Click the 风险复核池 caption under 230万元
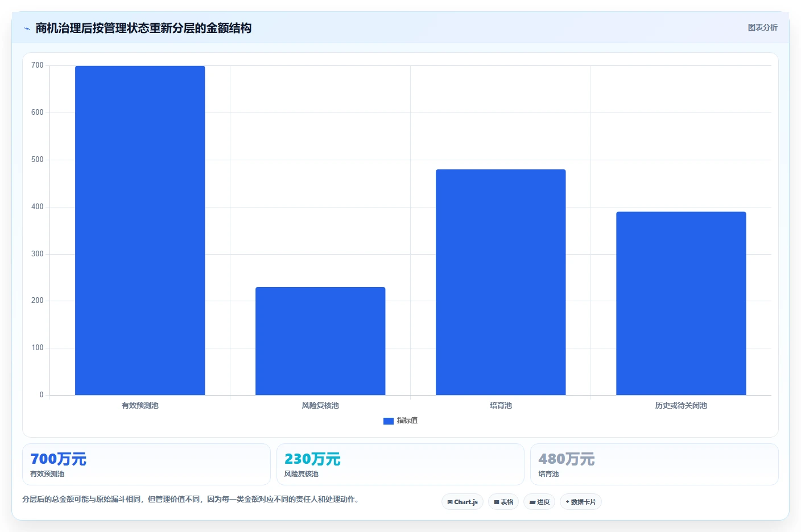801x532 pixels. [x=302, y=474]
